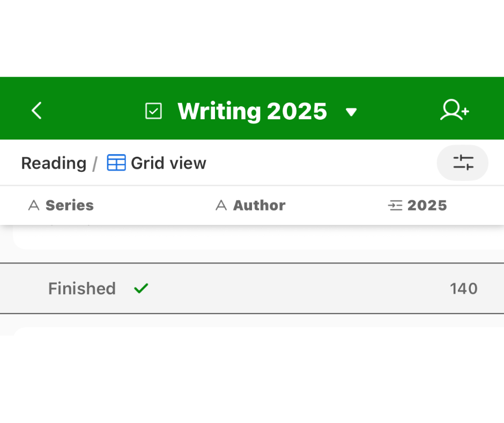Viewport: 504px width, 423px height.
Task: Open the Writing 2025 dropdown arrow
Action: coord(351,112)
